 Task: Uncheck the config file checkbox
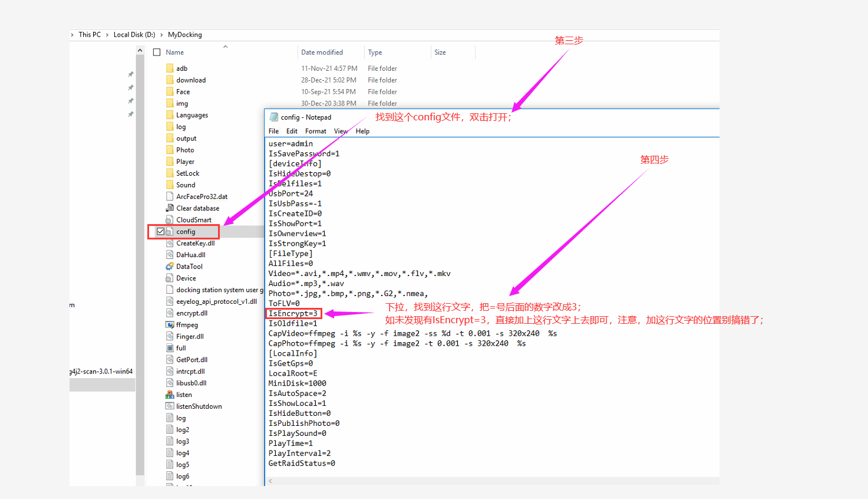click(160, 232)
